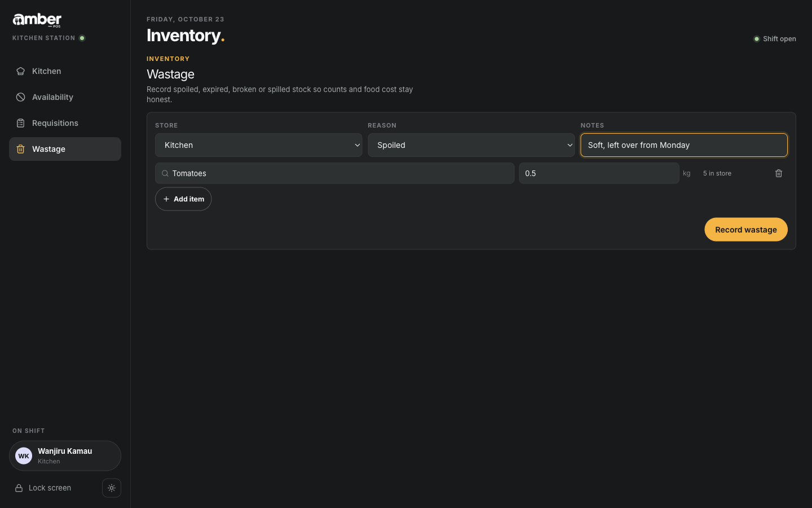Screen dimensions: 812x508
Task: Toggle light theme with the sun icon
Action: click(112, 488)
